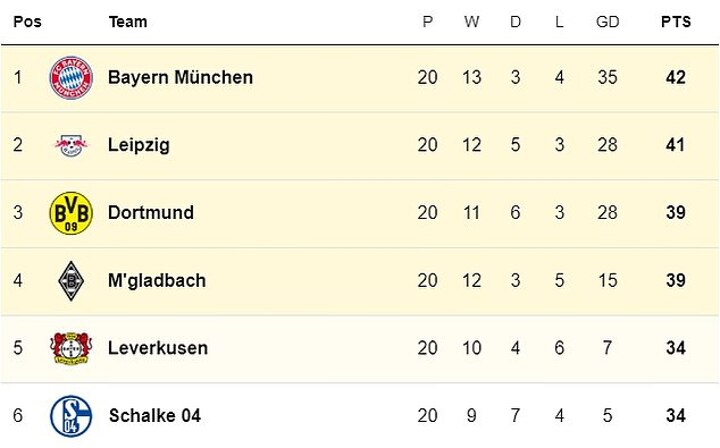The height and width of the screenshot is (448, 720).
Task: Sort by the GD column header
Action: 606,21
